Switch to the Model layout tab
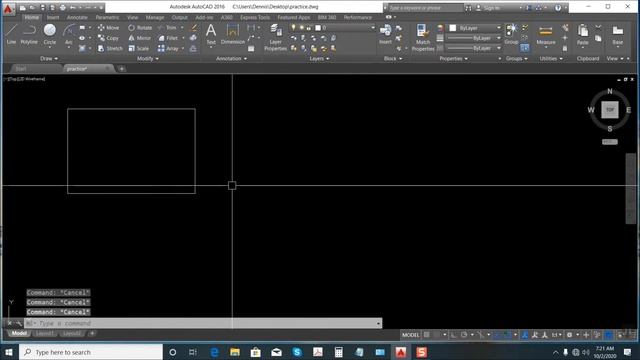The width and height of the screenshot is (640, 360). coord(19,333)
